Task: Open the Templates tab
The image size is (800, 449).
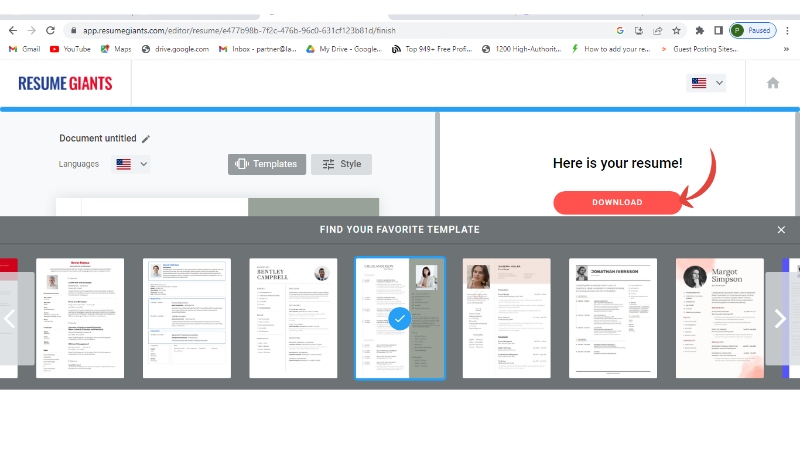Action: [267, 164]
